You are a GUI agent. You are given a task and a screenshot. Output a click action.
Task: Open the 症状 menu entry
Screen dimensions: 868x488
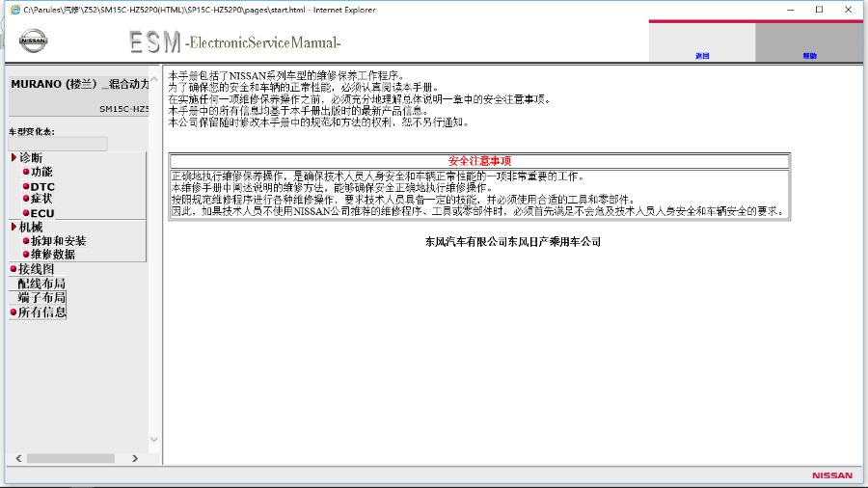41,198
